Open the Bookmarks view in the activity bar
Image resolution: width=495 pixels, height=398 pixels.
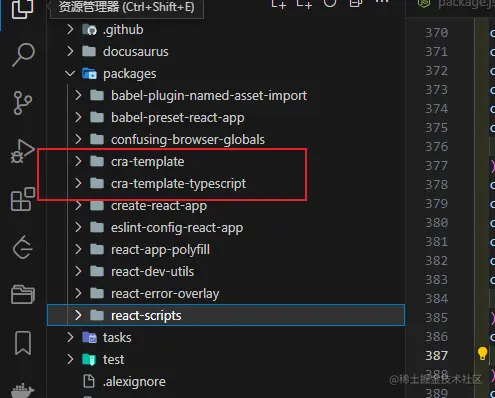point(23,343)
